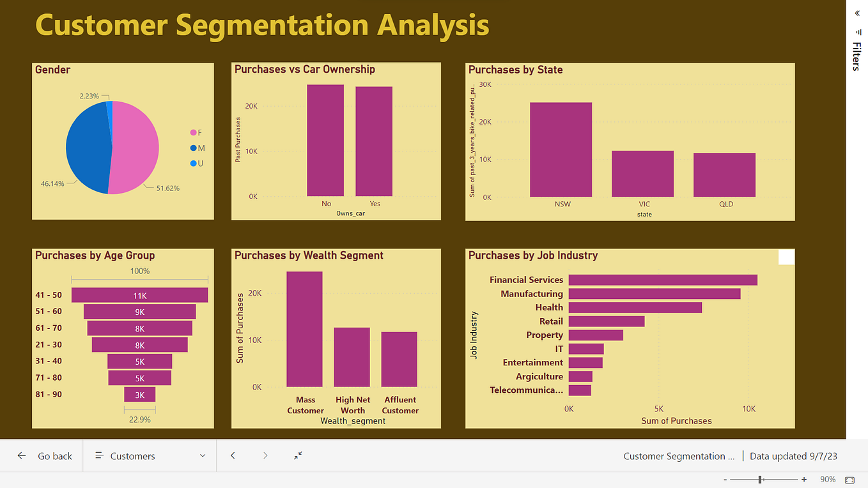868x488 pixels.
Task: Toggle the U legend in Gender pie chart
Action: [x=196, y=163]
